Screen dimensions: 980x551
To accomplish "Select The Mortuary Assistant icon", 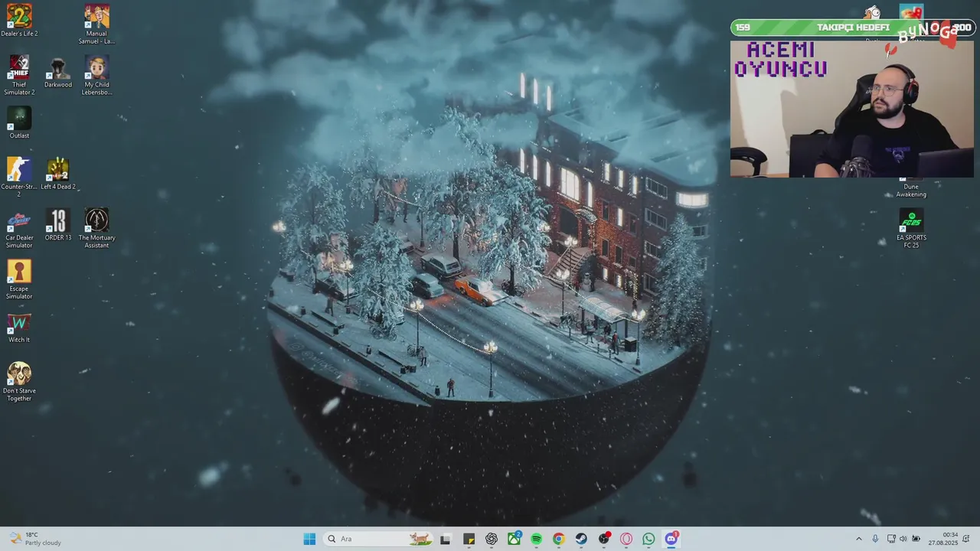I will [96, 229].
